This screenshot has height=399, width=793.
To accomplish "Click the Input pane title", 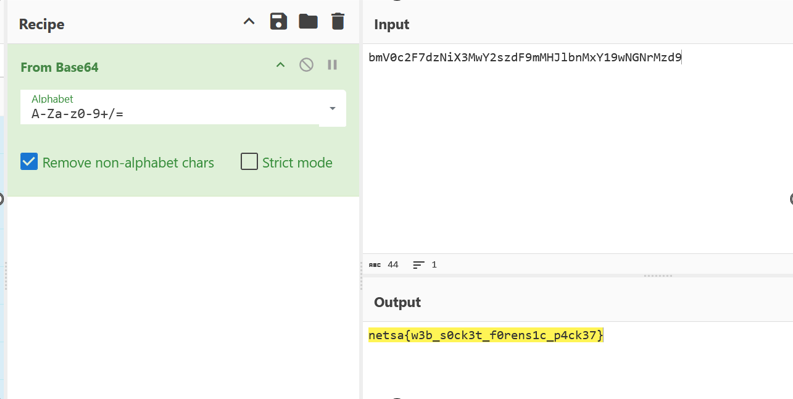I will click(x=391, y=24).
